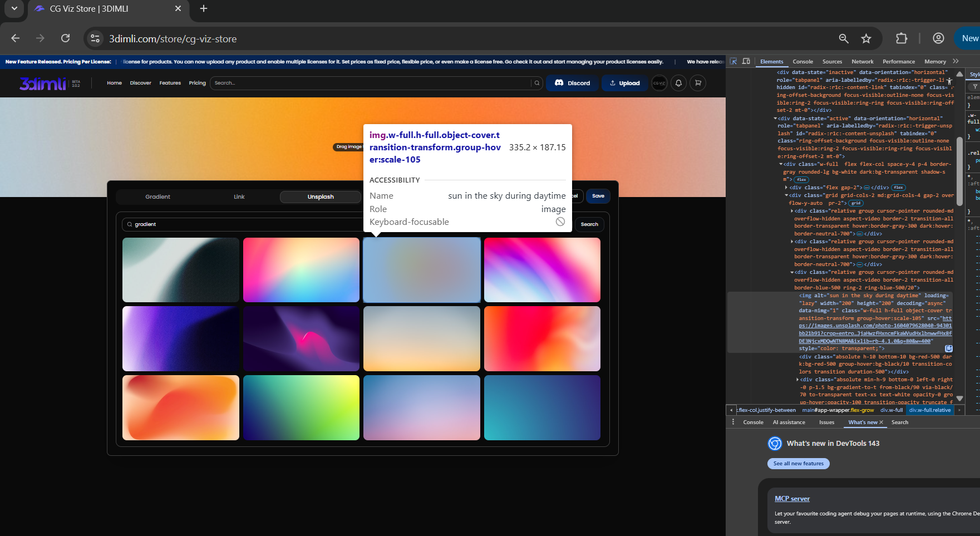Select the teal-to-navy gradient thumbnail
The width and height of the screenshot is (980, 536).
pyautogui.click(x=542, y=407)
